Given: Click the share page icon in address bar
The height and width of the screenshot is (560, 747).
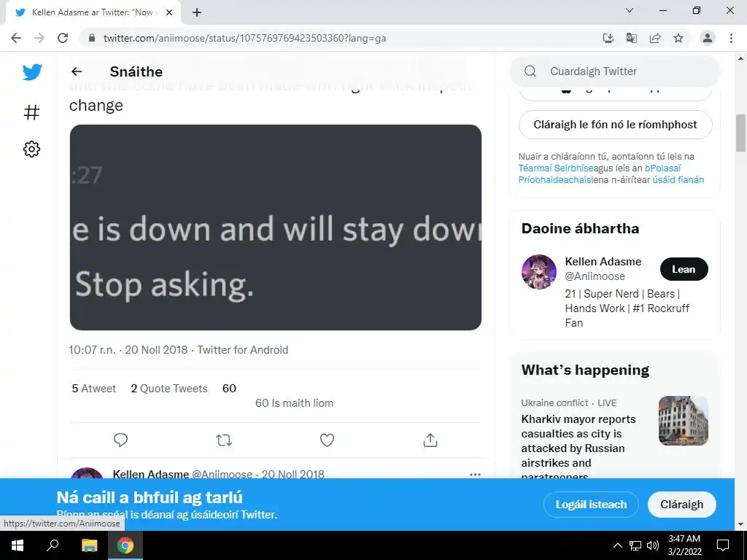Looking at the screenshot, I should [655, 38].
